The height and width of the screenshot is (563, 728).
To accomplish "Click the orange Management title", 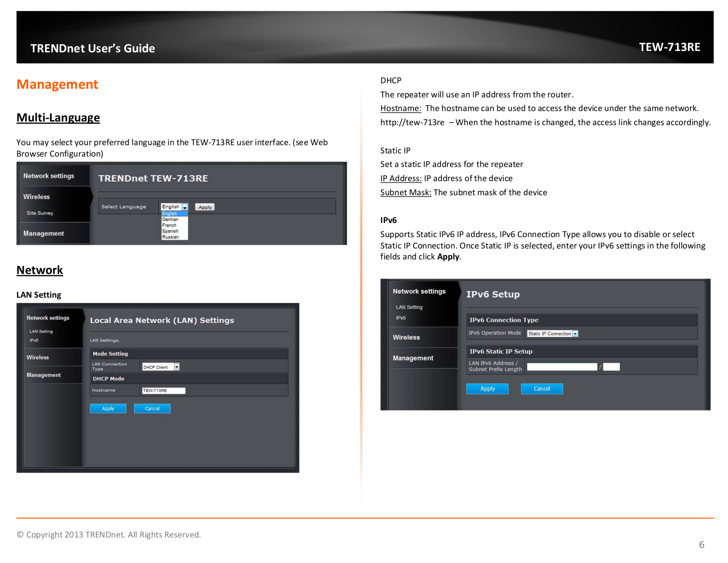I will click(x=57, y=84).
